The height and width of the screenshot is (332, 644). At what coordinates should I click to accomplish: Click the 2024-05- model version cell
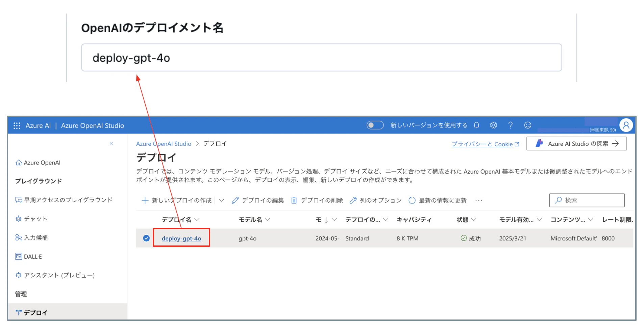tap(327, 238)
